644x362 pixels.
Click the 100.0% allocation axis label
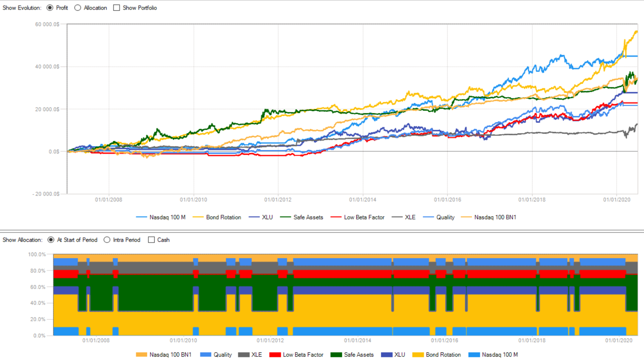(37, 254)
